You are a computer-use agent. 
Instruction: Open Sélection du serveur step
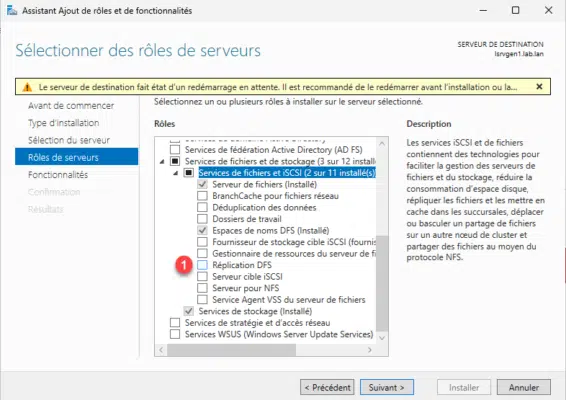(x=69, y=140)
